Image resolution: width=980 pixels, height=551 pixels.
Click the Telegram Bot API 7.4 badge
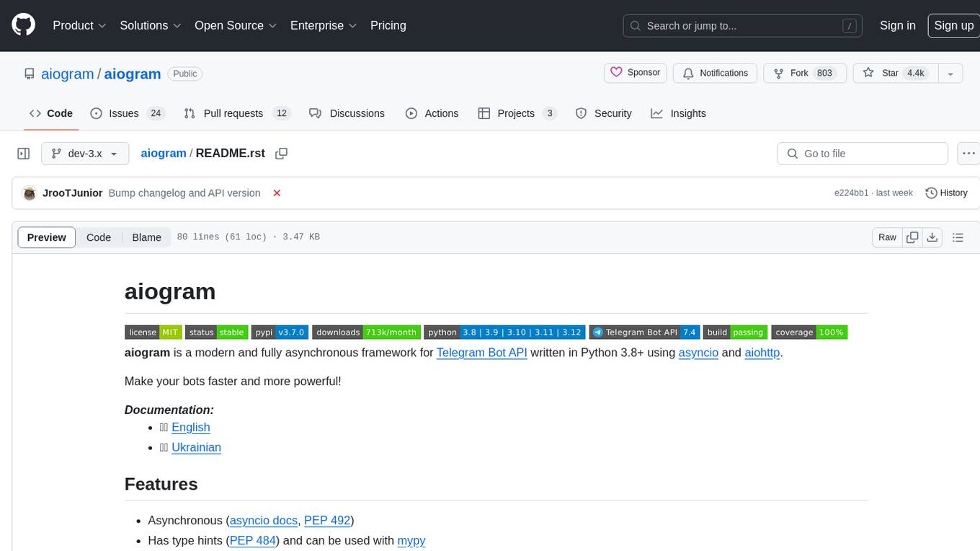click(x=644, y=332)
